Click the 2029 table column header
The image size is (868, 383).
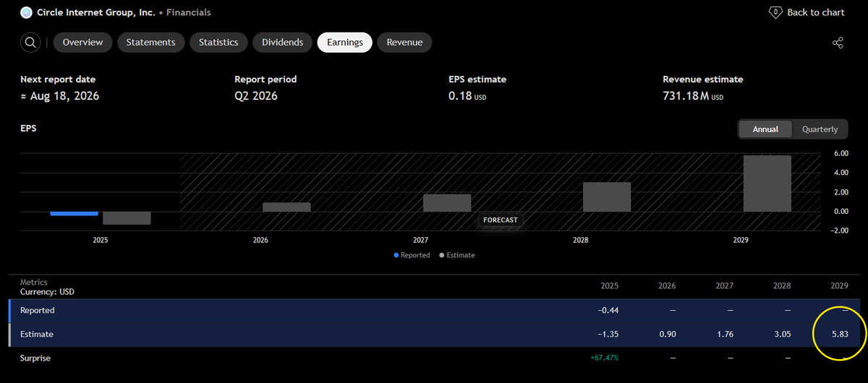[x=839, y=286]
